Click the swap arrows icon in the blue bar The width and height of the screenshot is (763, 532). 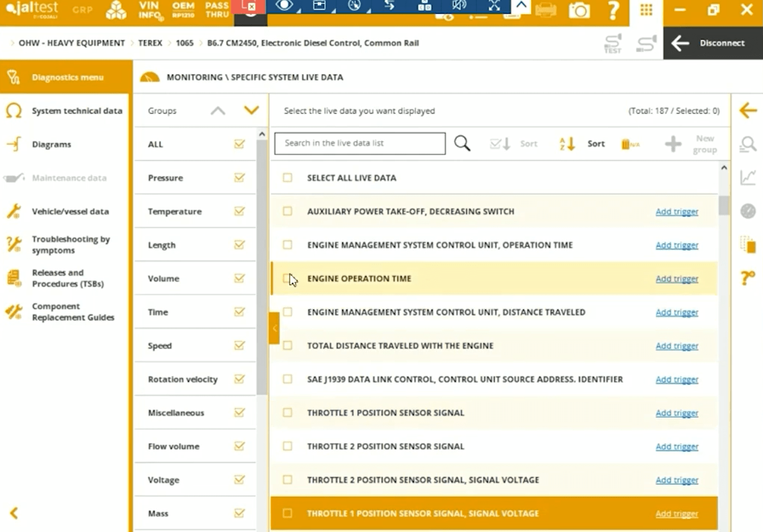pyautogui.click(x=389, y=6)
